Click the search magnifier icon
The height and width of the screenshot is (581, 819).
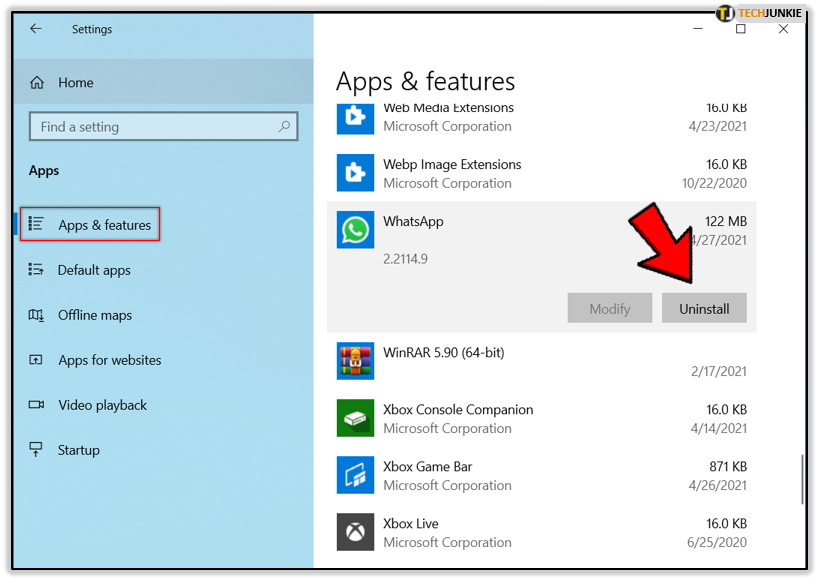click(x=284, y=126)
